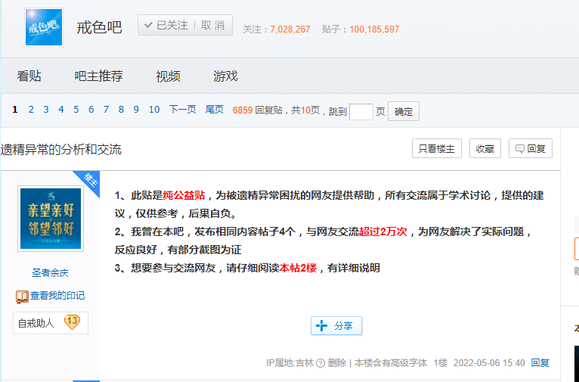Click 删除 to delete the post
579x382 pixels.
(x=337, y=363)
